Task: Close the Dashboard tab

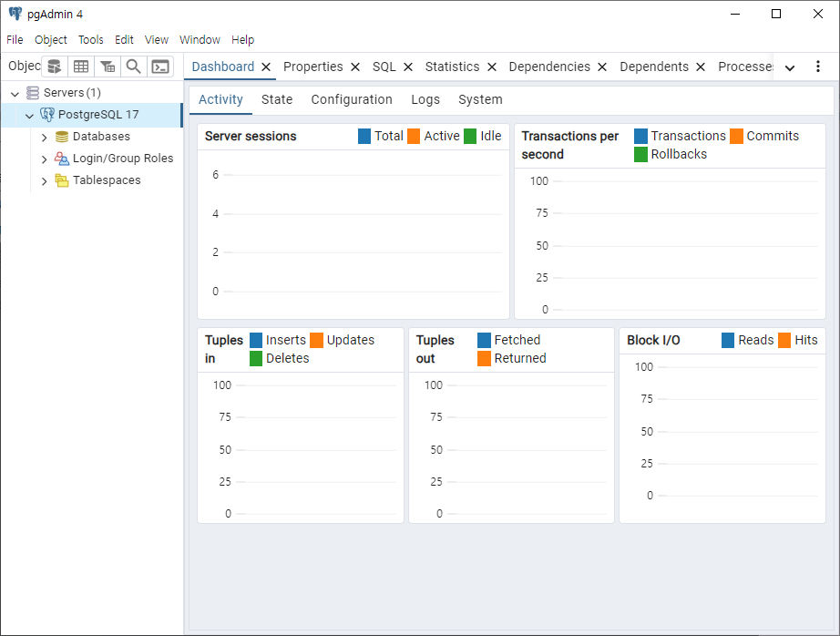Action: pyautogui.click(x=266, y=67)
